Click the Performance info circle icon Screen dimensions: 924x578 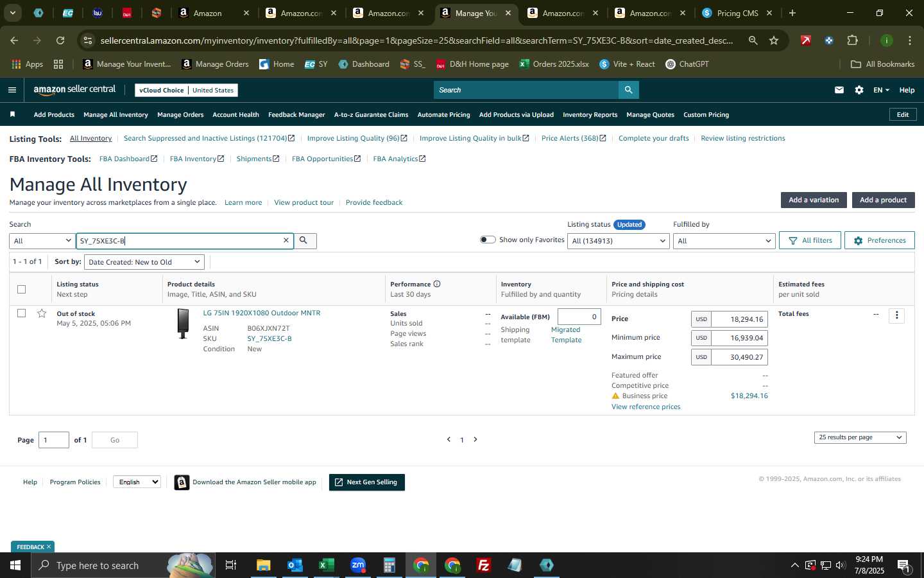coord(437,284)
